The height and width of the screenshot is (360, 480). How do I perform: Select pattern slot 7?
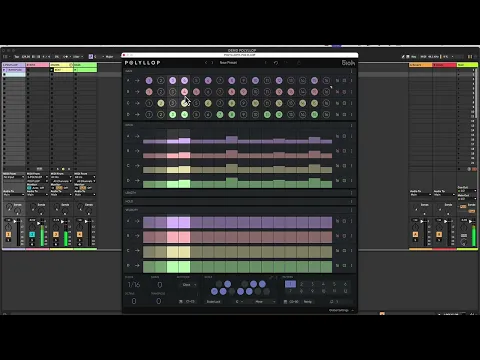tap(290, 291)
